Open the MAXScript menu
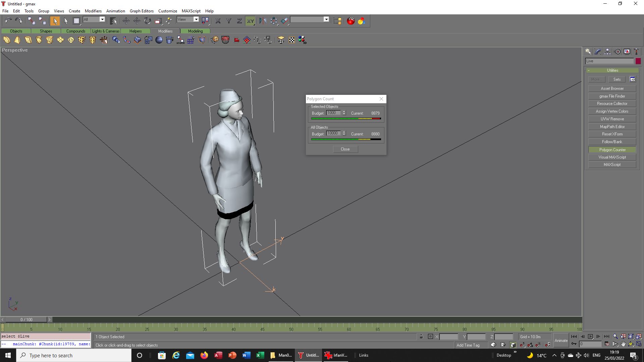The height and width of the screenshot is (362, 644). coord(191,11)
